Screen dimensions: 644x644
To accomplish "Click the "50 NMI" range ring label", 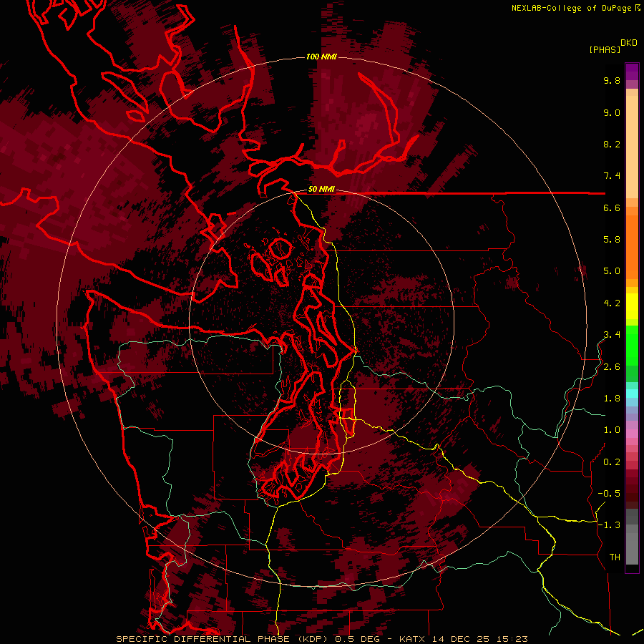I will pos(321,189).
